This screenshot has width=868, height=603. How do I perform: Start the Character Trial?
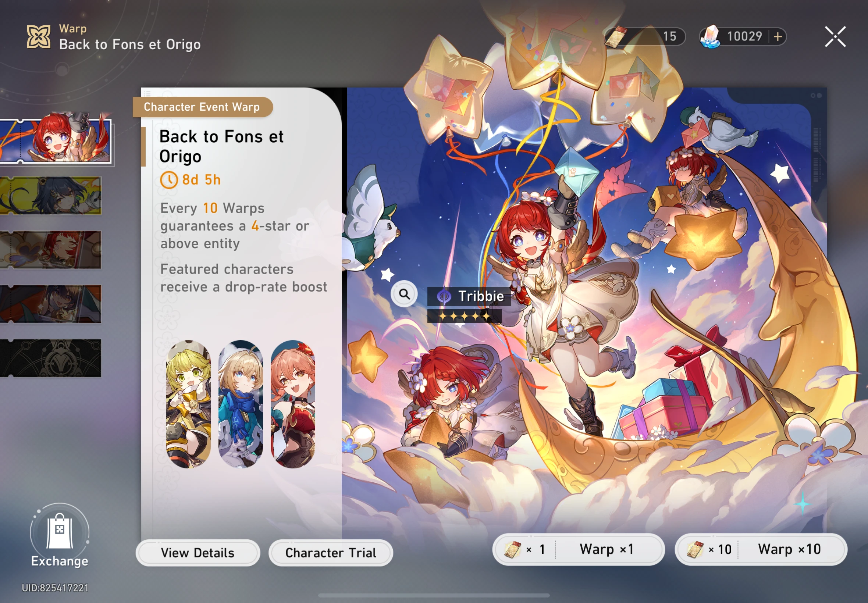coord(331,553)
